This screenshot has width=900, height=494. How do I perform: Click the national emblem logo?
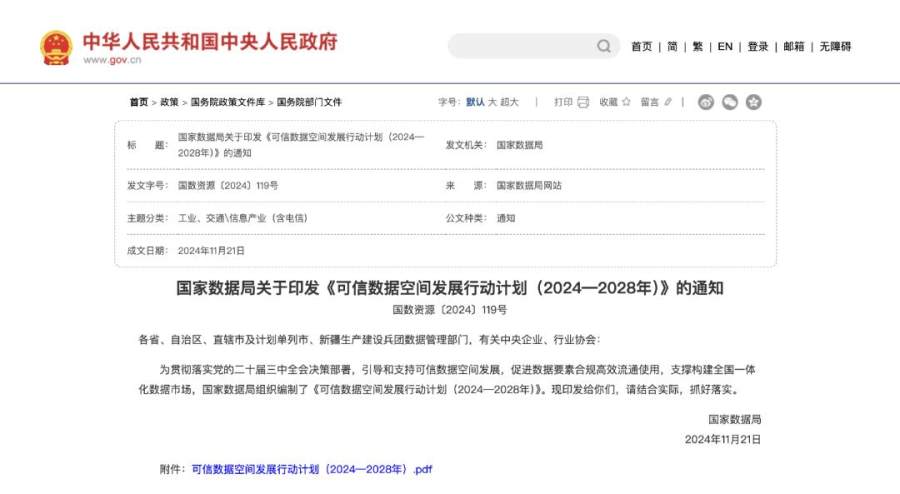point(56,48)
